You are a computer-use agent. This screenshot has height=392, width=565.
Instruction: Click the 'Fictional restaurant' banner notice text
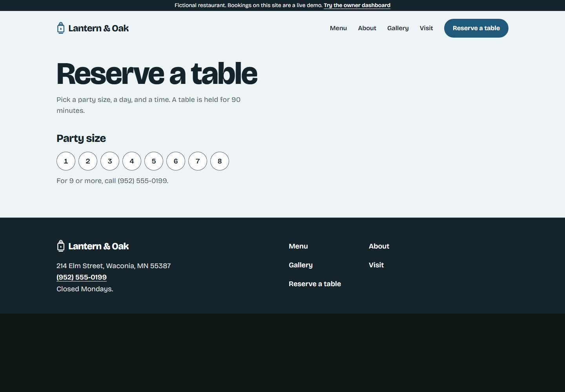(x=248, y=5)
